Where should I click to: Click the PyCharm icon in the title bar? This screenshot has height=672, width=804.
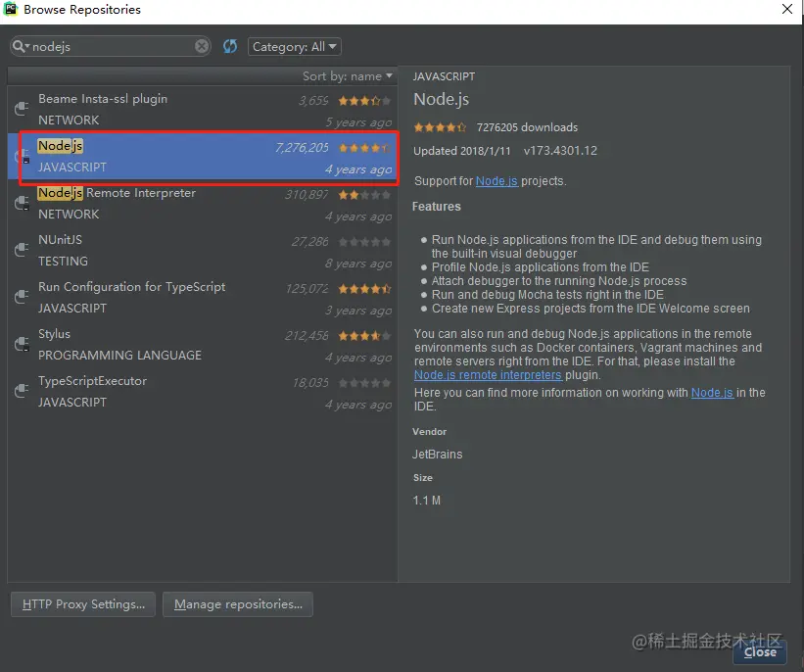point(10,9)
